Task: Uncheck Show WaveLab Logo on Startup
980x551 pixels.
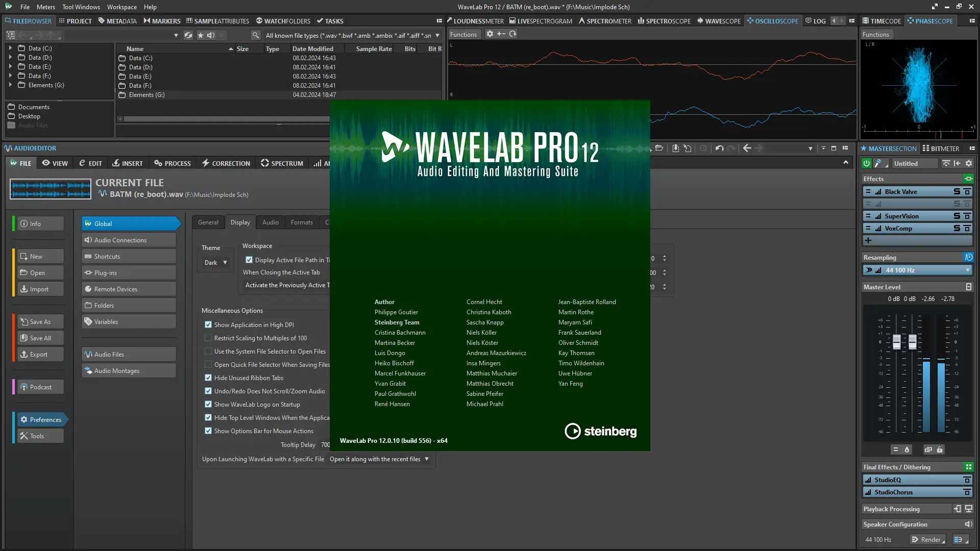Action: coord(208,404)
